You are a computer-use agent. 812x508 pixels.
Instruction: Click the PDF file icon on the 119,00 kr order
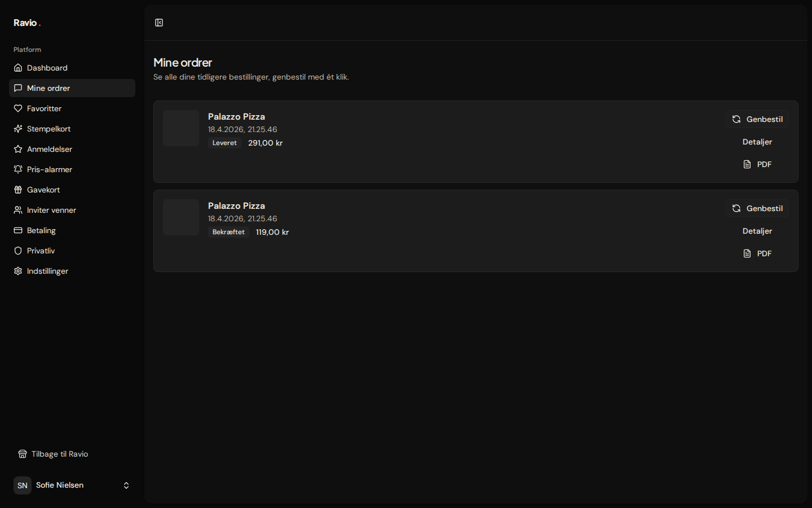coord(747,253)
